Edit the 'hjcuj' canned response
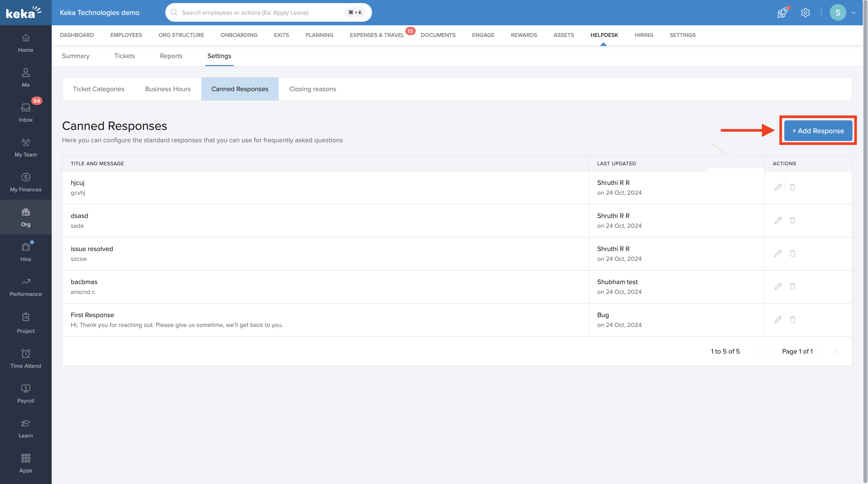This screenshot has width=868, height=484. click(x=778, y=187)
